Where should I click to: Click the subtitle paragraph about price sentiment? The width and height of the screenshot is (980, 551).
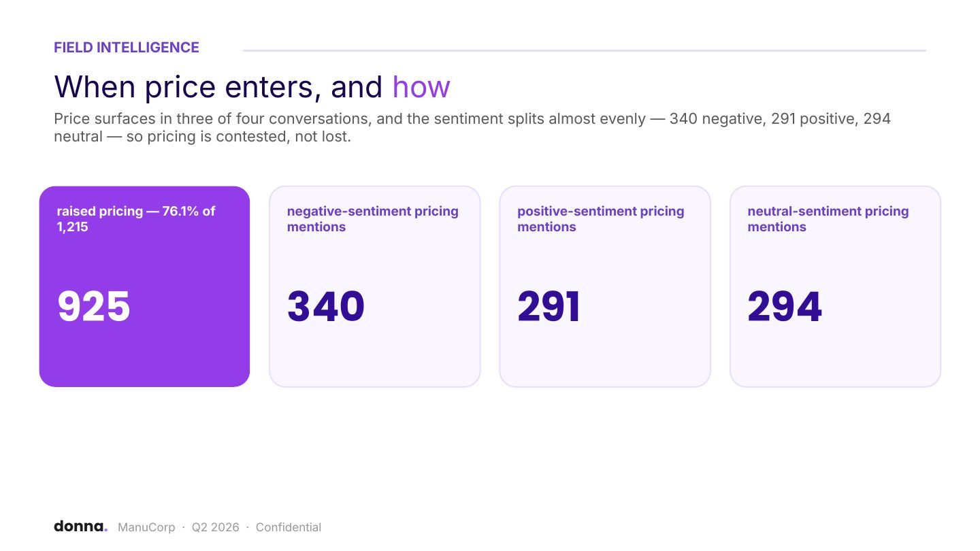tap(472, 128)
